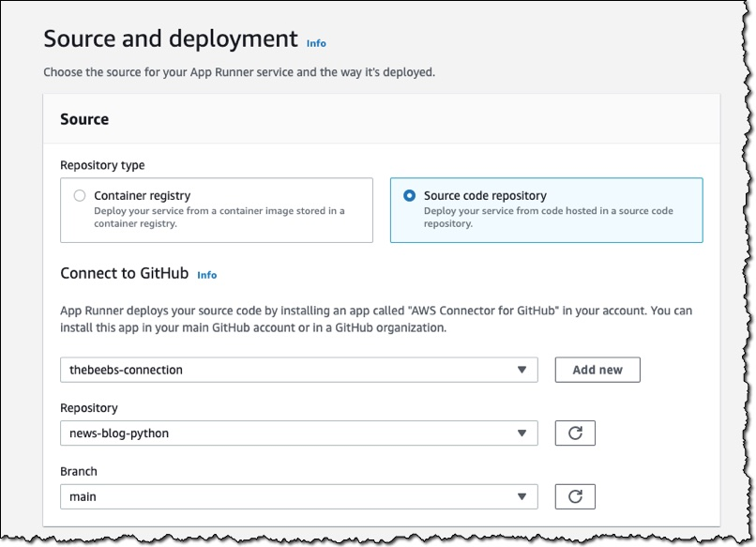Viewport: 756px width, 547px height.
Task: Open the thebeebs-connection GitHub connection selector
Action: 299,370
